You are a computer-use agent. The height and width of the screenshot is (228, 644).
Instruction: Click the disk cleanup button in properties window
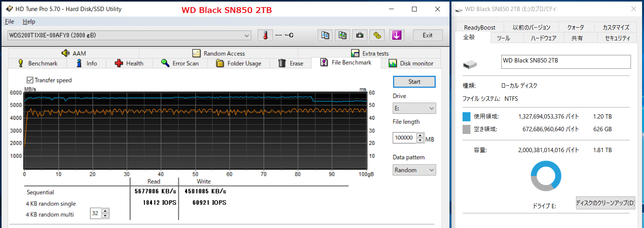coord(605,203)
